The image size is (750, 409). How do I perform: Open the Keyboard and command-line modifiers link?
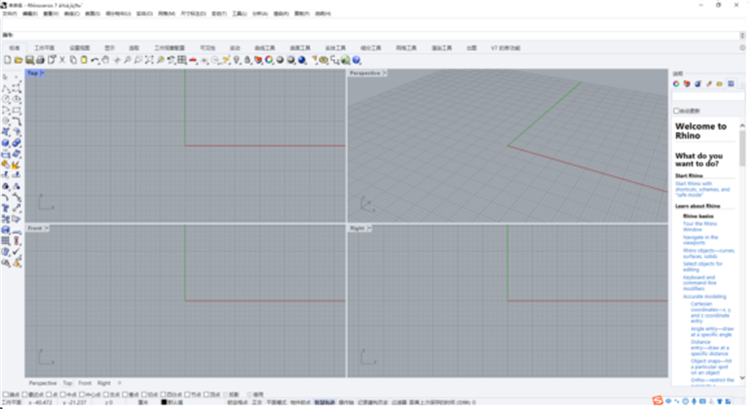coord(699,283)
